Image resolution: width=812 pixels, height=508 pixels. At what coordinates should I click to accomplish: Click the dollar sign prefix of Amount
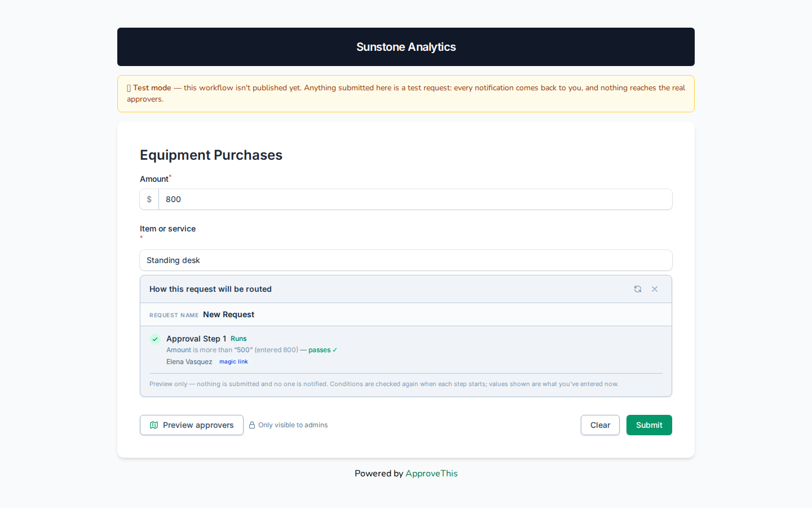click(149, 199)
